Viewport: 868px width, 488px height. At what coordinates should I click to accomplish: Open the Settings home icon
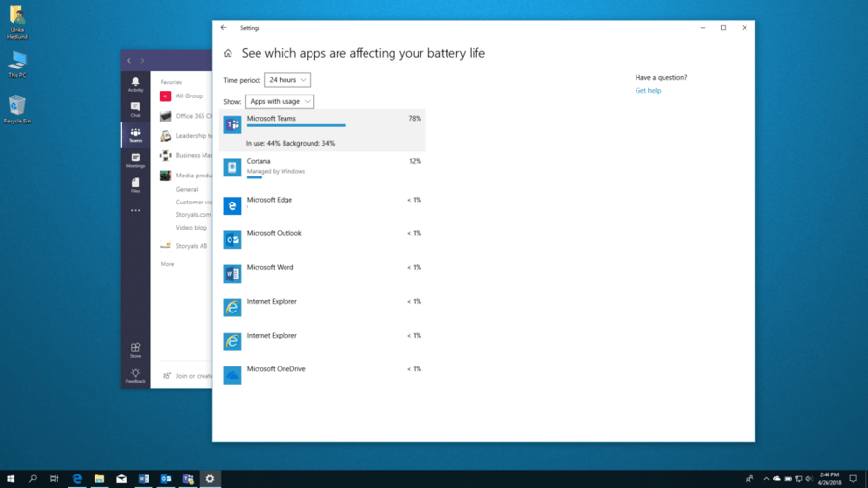pos(228,53)
